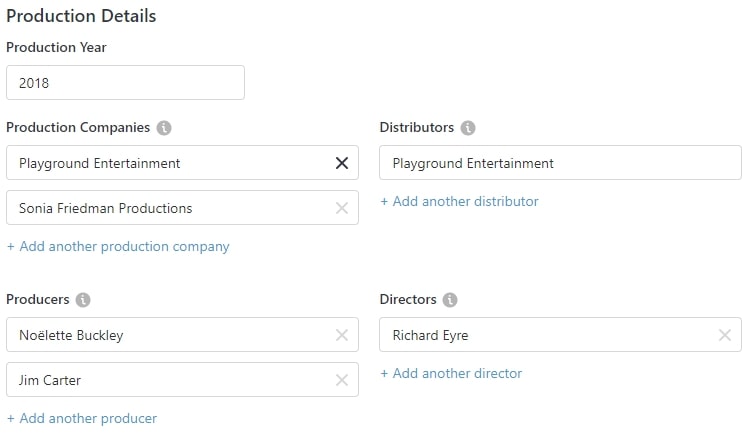Image resolution: width=747 pixels, height=443 pixels.
Task: Click the Richard Eyre director field
Action: (545, 335)
